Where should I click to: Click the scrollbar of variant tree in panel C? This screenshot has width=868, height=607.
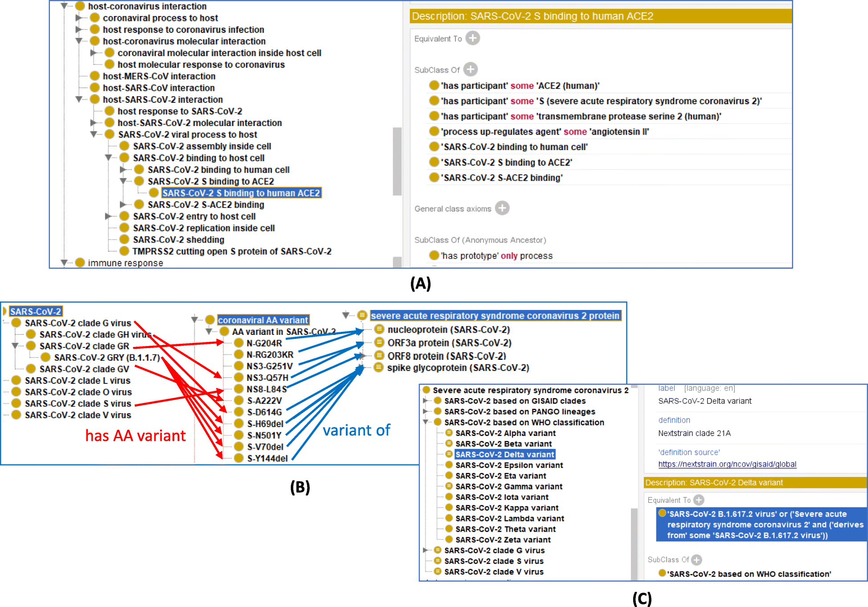[x=635, y=544]
